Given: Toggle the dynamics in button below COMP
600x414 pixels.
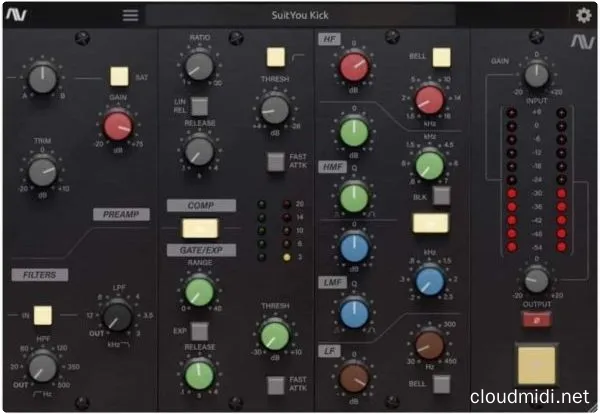Looking at the screenshot, I should 201,228.
